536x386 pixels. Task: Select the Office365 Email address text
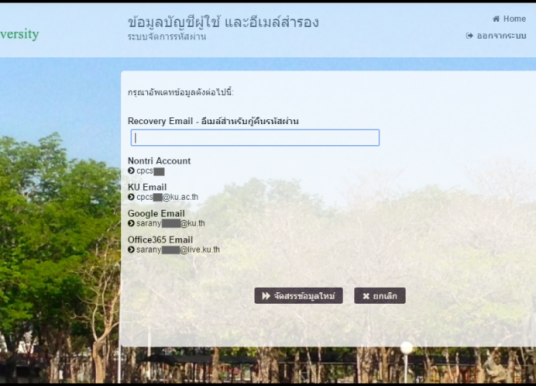click(178, 250)
